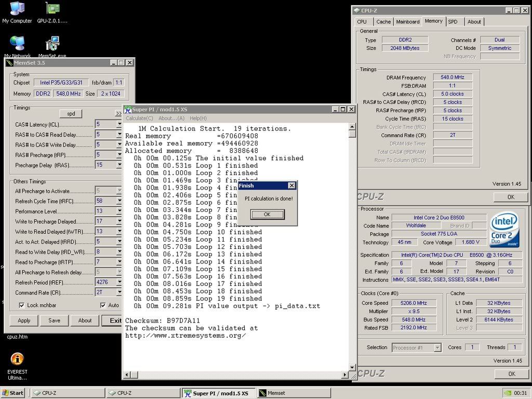Switch to the SPD tab in CPU-Z
The image size is (532, 399).
click(x=453, y=22)
